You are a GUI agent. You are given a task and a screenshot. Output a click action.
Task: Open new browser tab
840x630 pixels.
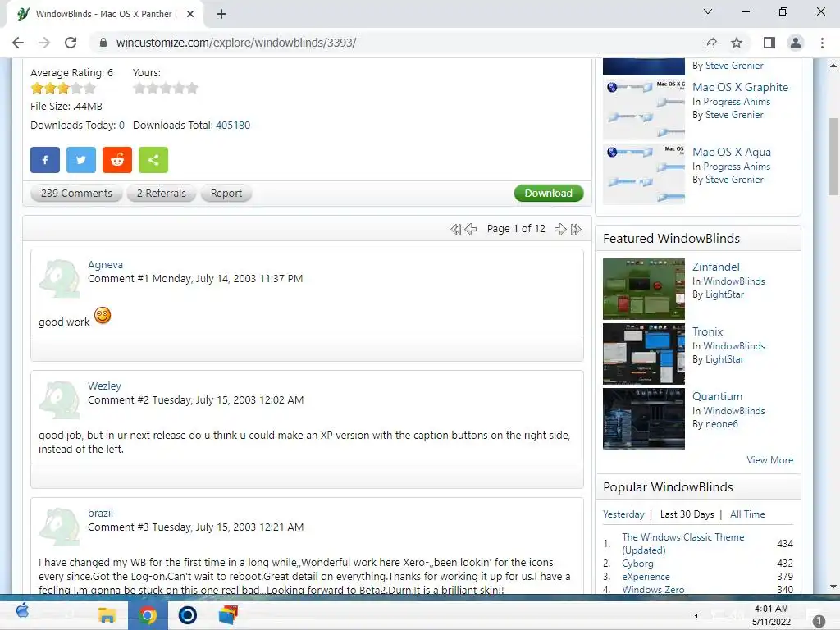[221, 14]
